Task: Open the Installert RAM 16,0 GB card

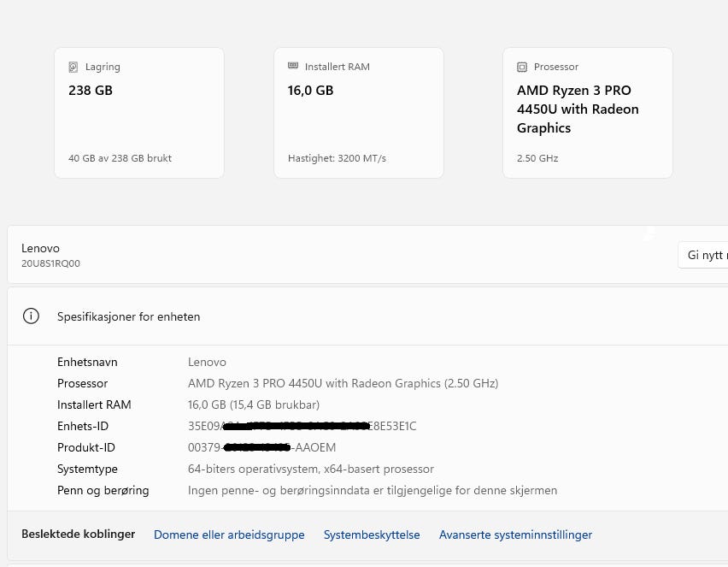Action: [359, 113]
